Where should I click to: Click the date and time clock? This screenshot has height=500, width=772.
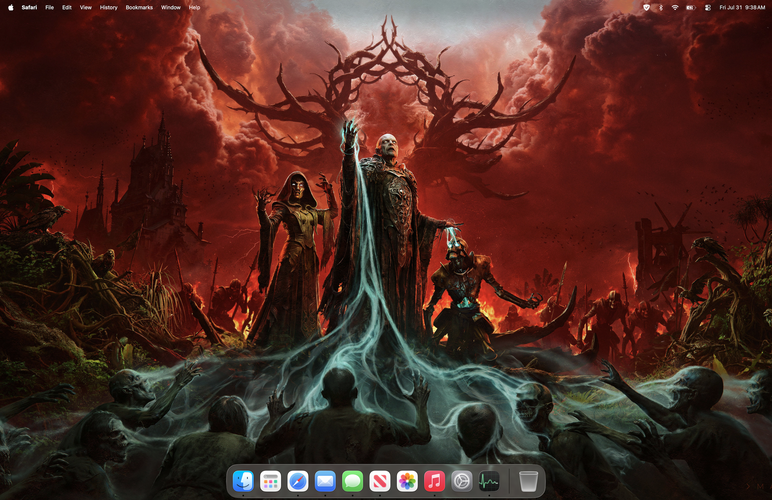[742, 7]
